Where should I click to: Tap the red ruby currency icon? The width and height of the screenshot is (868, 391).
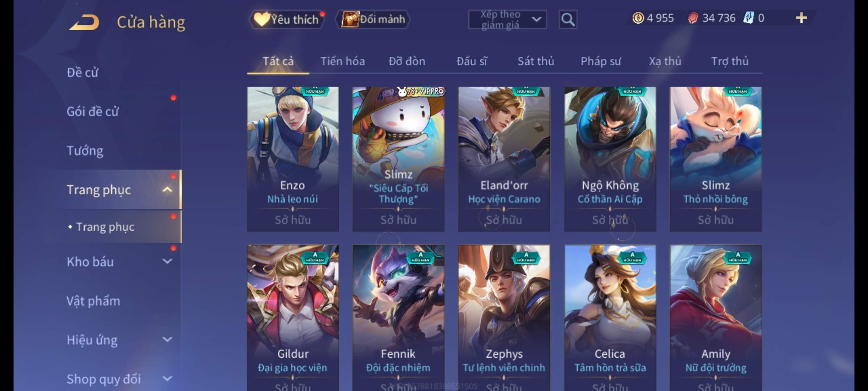[693, 18]
